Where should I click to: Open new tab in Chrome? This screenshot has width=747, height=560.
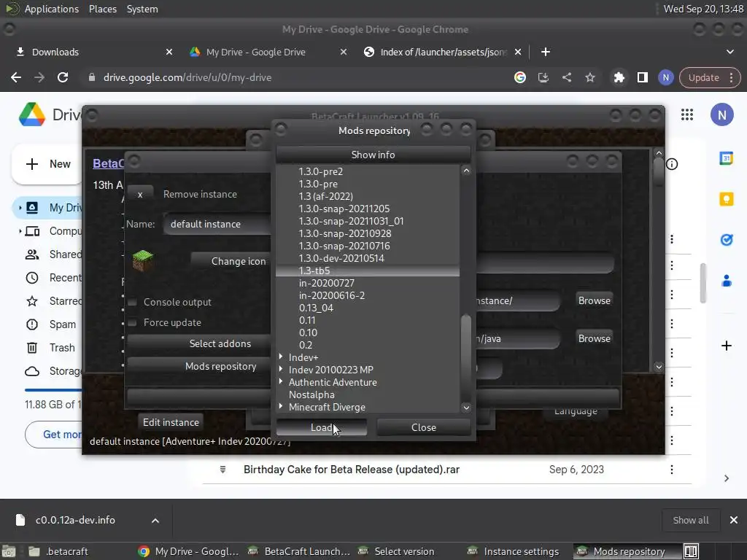(546, 52)
